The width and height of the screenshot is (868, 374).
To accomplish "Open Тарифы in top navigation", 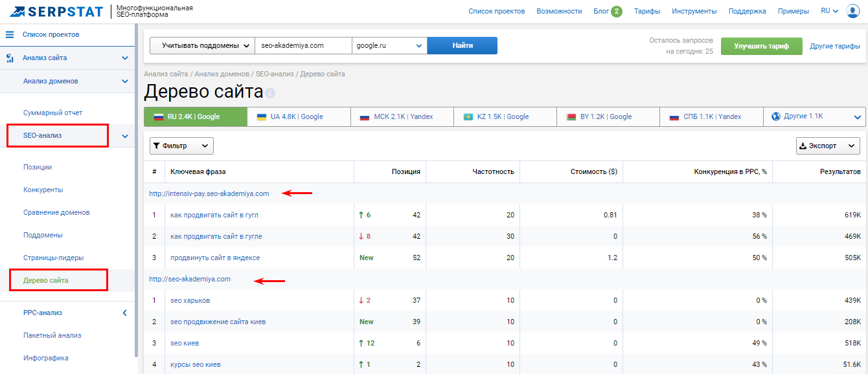I will (647, 11).
